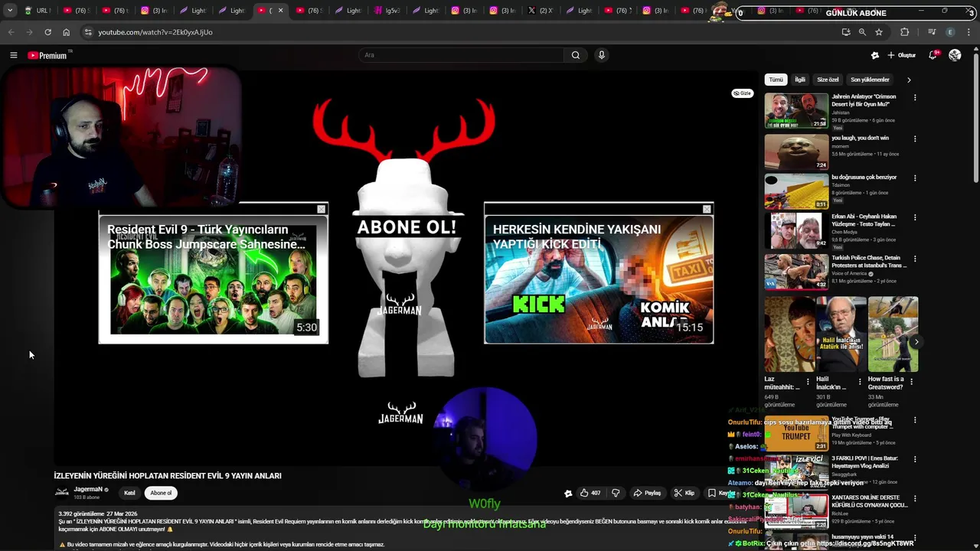The height and width of the screenshot is (551, 980).
Task: Click the install/cast icon in address bar
Action: coord(845,32)
